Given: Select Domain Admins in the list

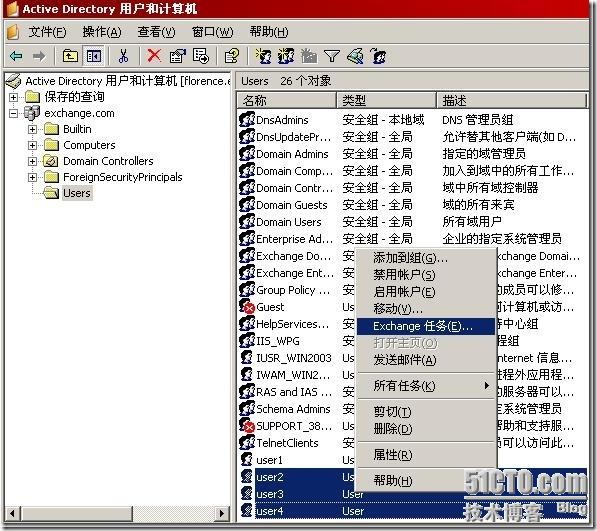Looking at the screenshot, I should click(292, 154).
